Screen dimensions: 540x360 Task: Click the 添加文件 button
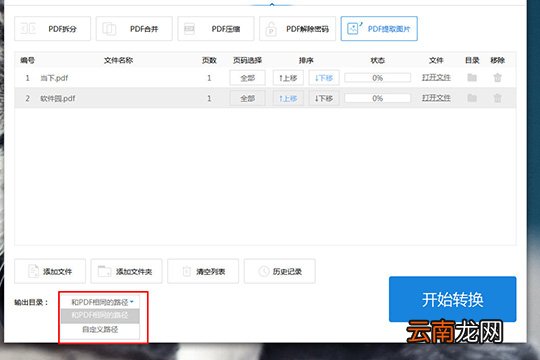(50, 271)
